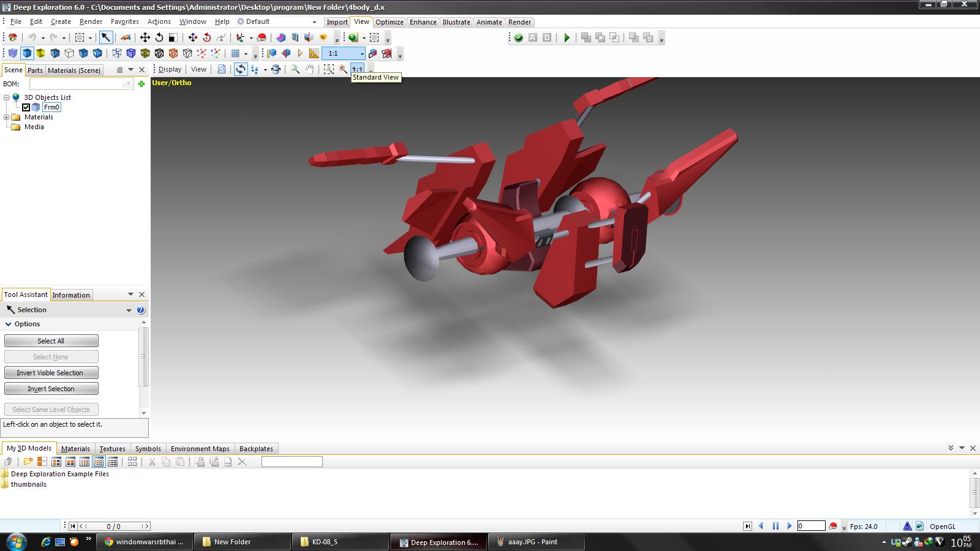Select the smooth shaded blue cube mode
The image size is (980, 551).
[x=26, y=53]
